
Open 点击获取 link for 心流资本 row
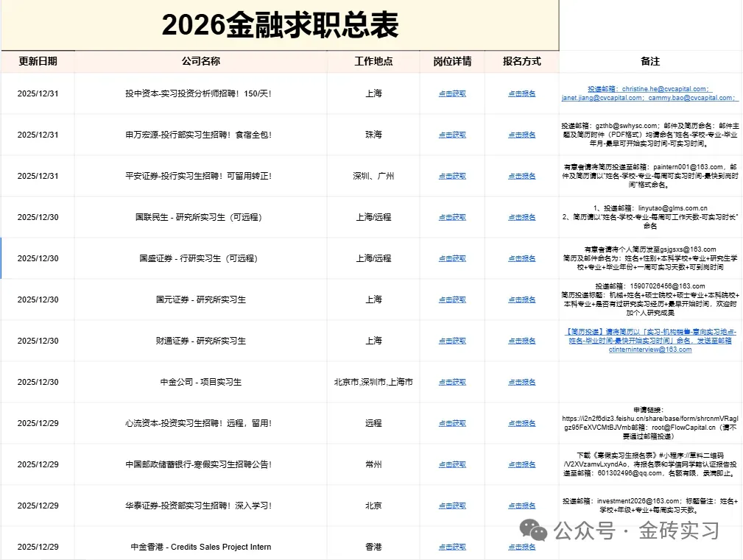[x=452, y=423]
